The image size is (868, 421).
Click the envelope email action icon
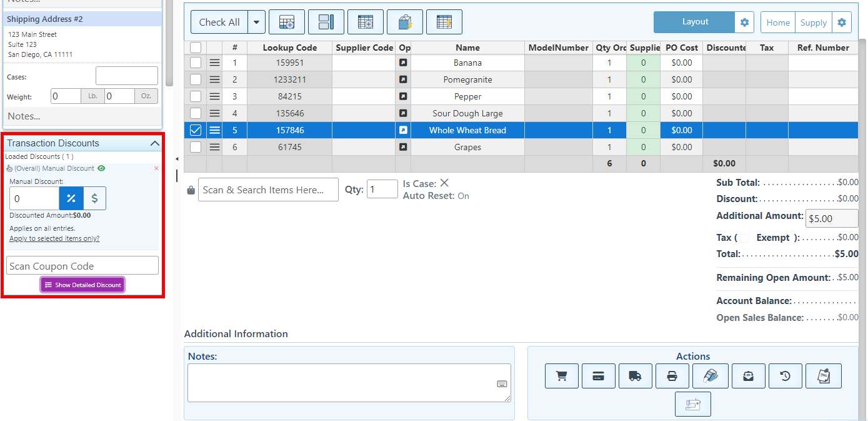click(748, 376)
